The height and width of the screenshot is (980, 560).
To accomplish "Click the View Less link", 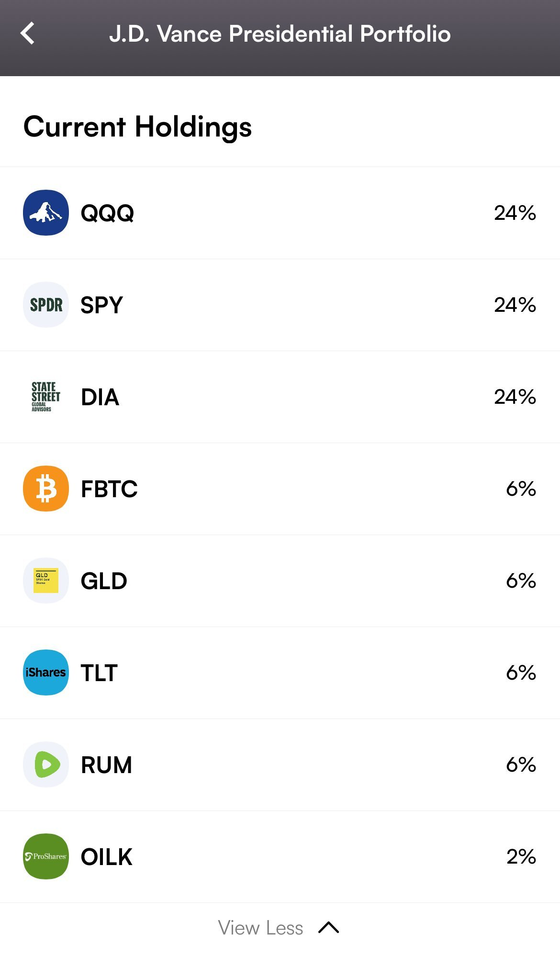I will click(260, 928).
